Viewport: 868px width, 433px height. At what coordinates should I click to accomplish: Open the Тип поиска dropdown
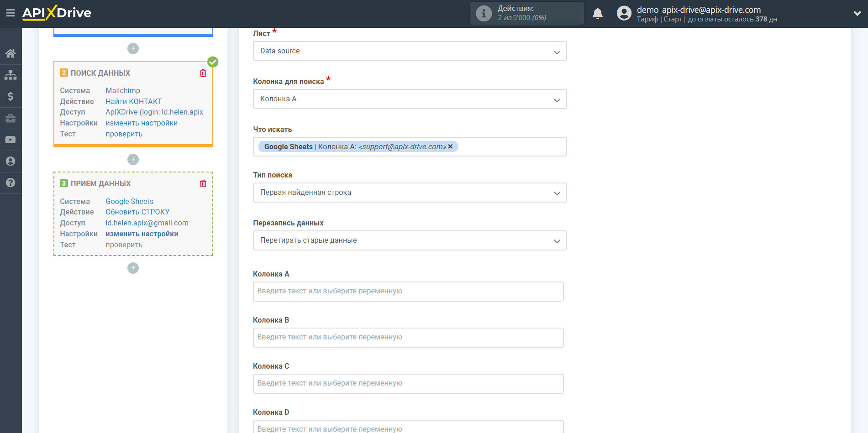point(410,193)
